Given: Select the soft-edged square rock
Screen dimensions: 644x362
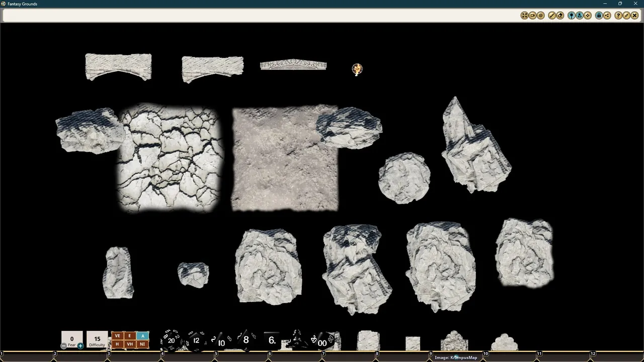Looking at the screenshot, I should pos(524,252).
